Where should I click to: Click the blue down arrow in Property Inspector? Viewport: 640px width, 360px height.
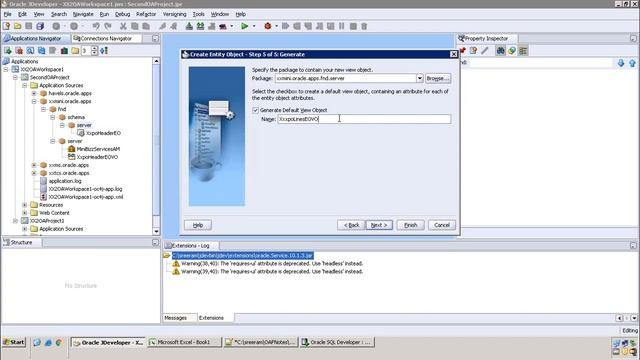[x=621, y=63]
